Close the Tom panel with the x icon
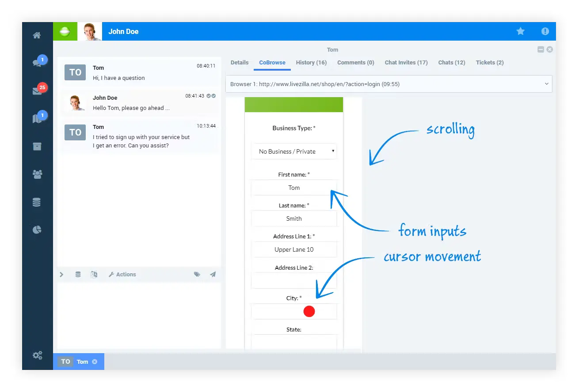Viewport: 579px width, 392px height. 549,49
